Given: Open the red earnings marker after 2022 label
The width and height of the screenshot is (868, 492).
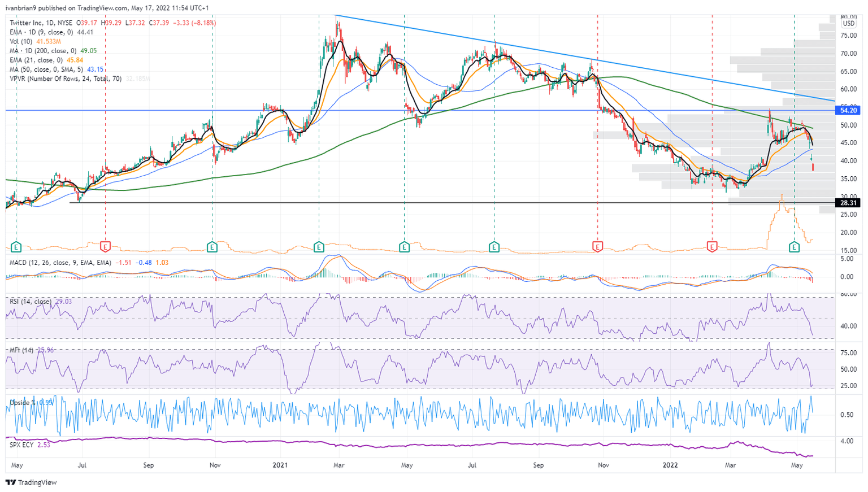Looking at the screenshot, I should (712, 247).
